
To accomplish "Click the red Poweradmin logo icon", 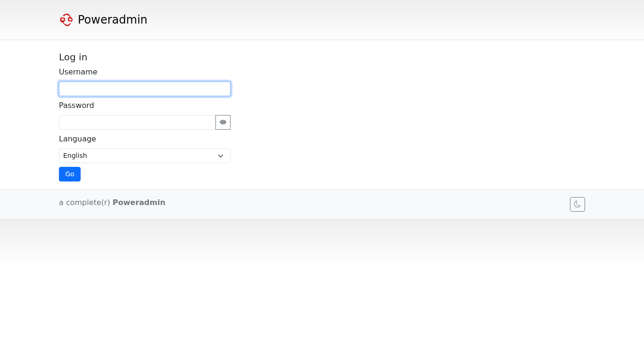I will coord(66,20).
